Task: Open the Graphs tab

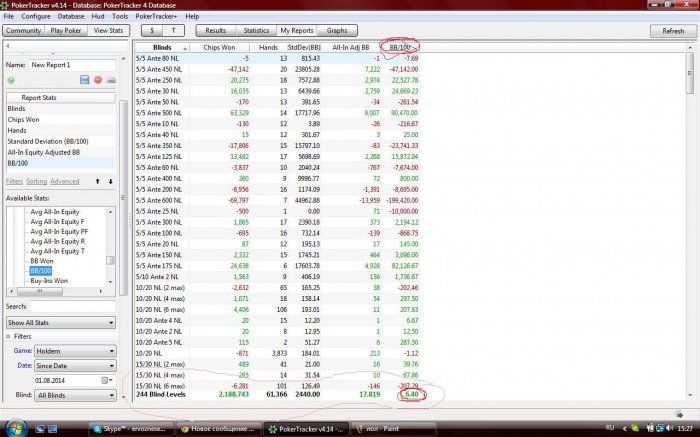Action: pyautogui.click(x=337, y=30)
